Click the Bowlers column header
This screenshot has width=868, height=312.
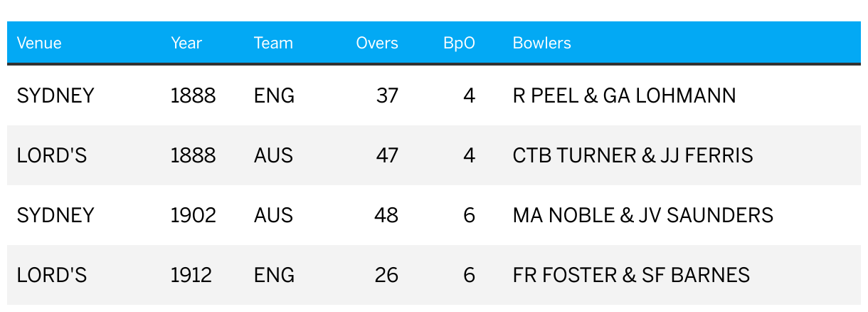(541, 43)
